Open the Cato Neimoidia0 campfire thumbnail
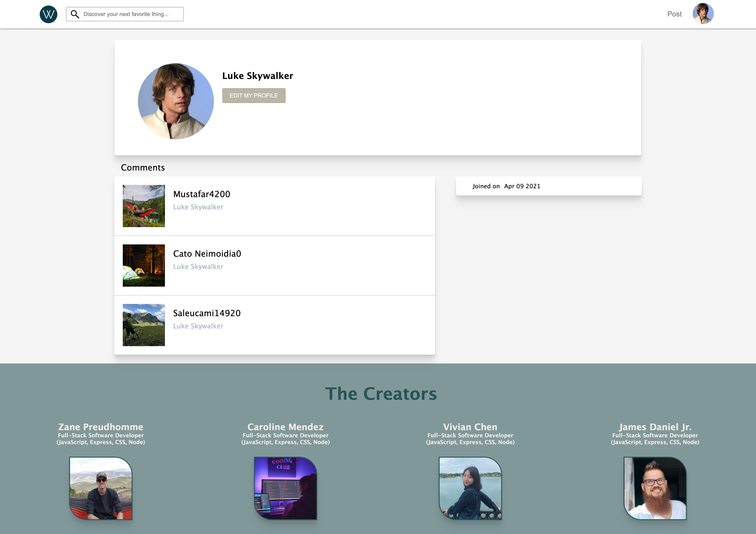 (144, 265)
